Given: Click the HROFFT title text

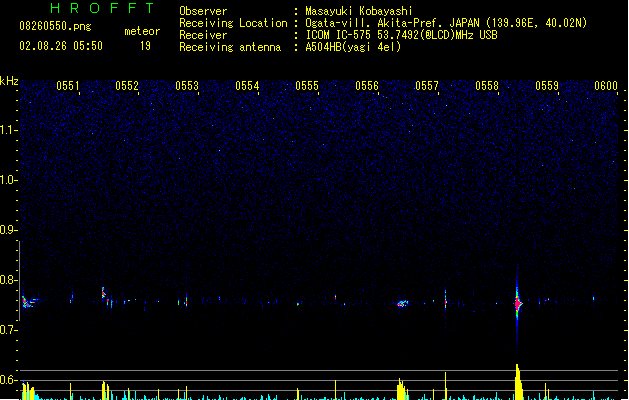Looking at the screenshot, I should pos(102,8).
